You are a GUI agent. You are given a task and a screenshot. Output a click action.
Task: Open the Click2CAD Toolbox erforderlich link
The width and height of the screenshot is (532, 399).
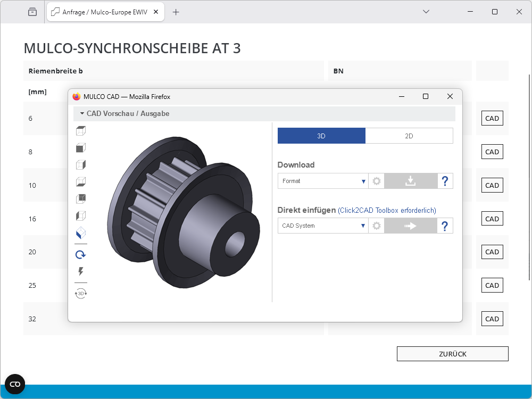(x=387, y=211)
